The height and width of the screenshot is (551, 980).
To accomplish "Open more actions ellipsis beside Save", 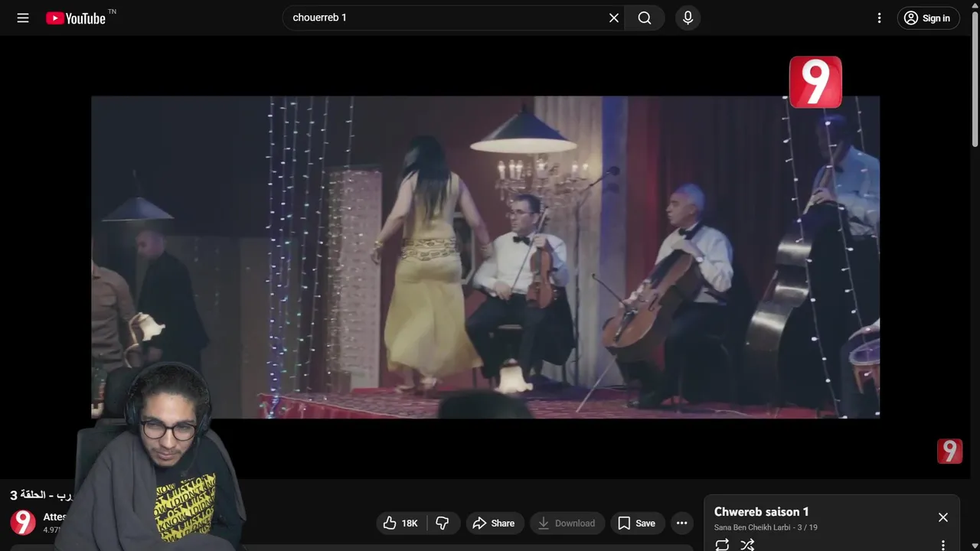I will tap(681, 523).
